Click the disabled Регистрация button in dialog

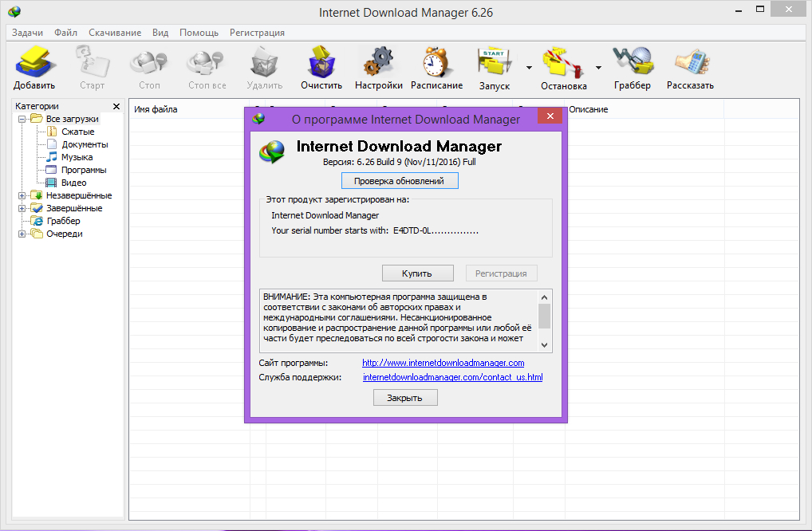pyautogui.click(x=501, y=273)
